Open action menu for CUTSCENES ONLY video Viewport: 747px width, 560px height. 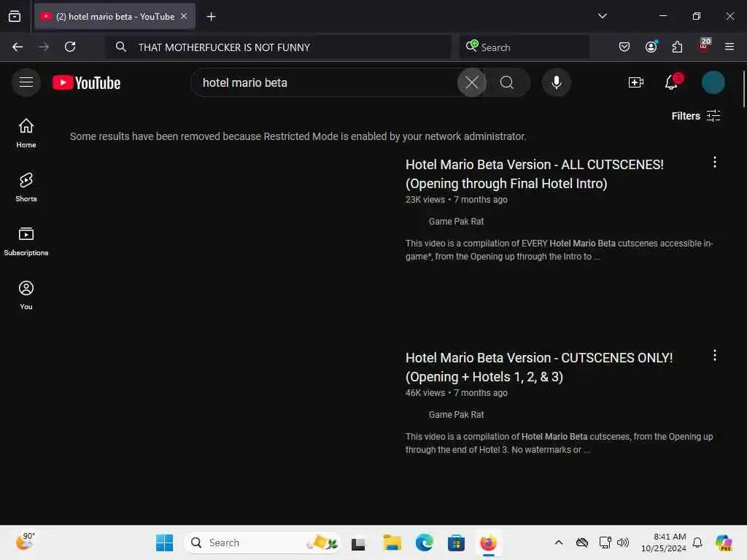[714, 355]
